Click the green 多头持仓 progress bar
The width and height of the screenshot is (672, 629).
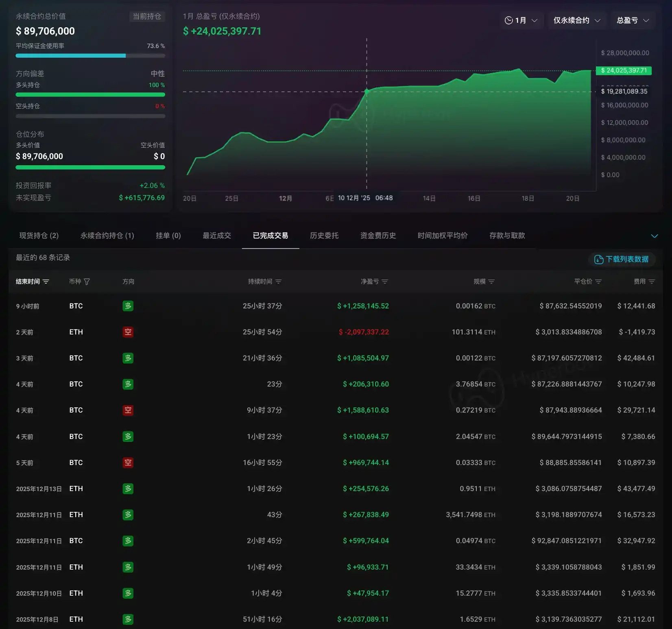90,94
